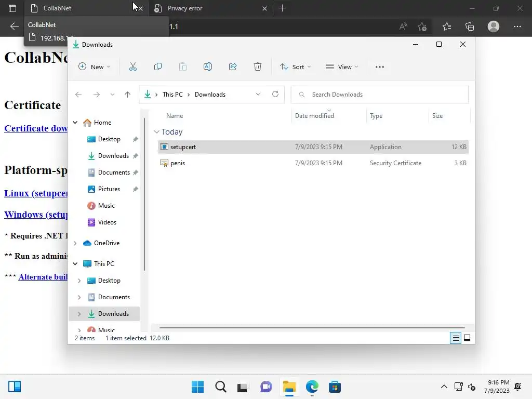The image size is (532, 399).
Task: Expand the OneDrive tree node
Action: (75, 243)
